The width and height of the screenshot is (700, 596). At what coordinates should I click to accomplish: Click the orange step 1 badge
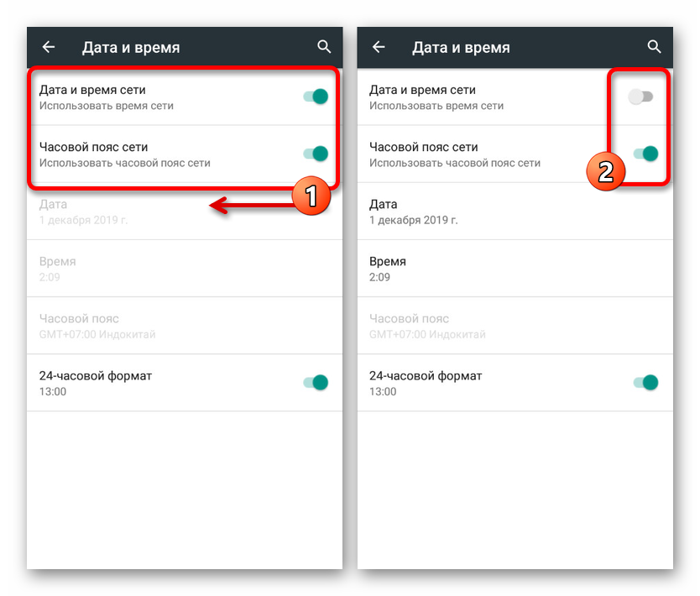coord(311,196)
